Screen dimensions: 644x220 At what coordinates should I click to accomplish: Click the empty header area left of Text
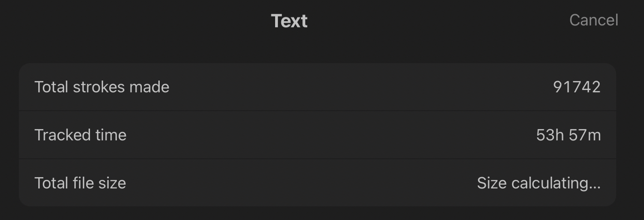(x=141, y=21)
